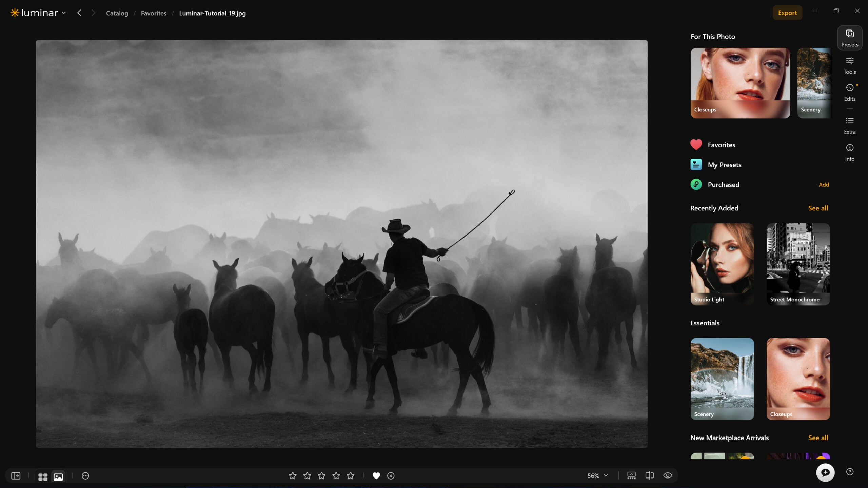The width and height of the screenshot is (868, 488).
Task: Mark the photo as rejected
Action: 391,476
